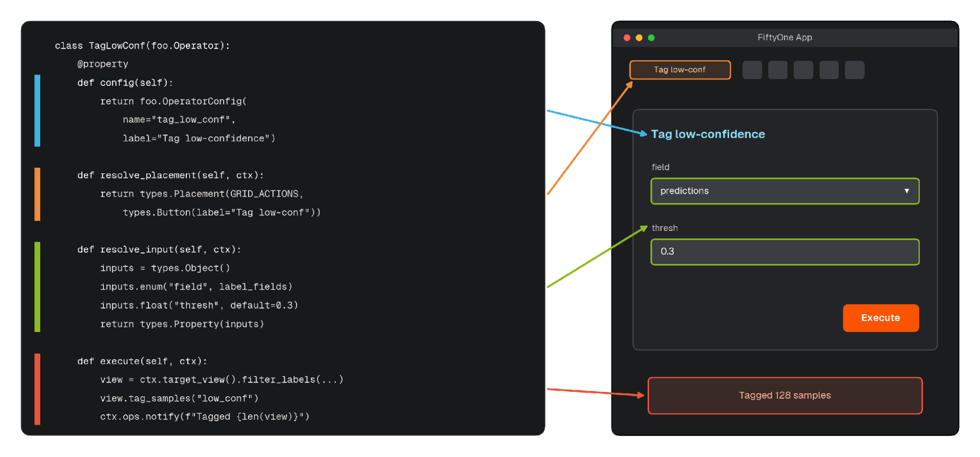Screen dimensions: 980x457
Task: Click the name="tag_low_conf" code line
Action: pyautogui.click(x=179, y=120)
